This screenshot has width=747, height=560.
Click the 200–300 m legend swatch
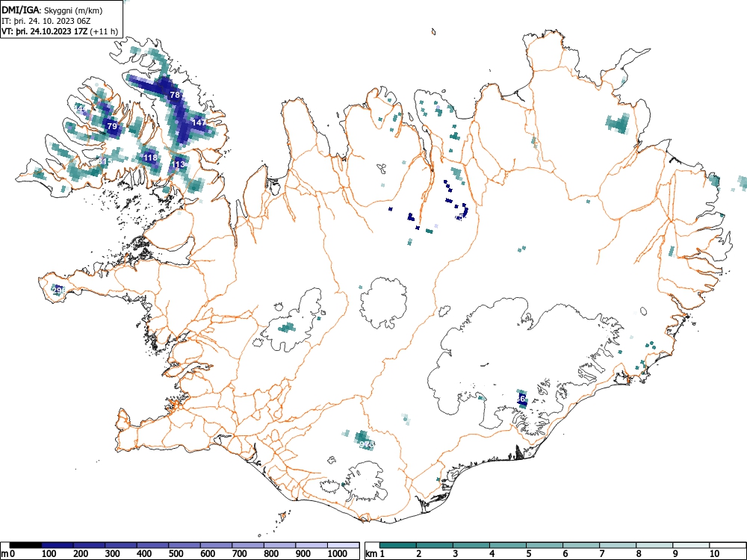89,545
